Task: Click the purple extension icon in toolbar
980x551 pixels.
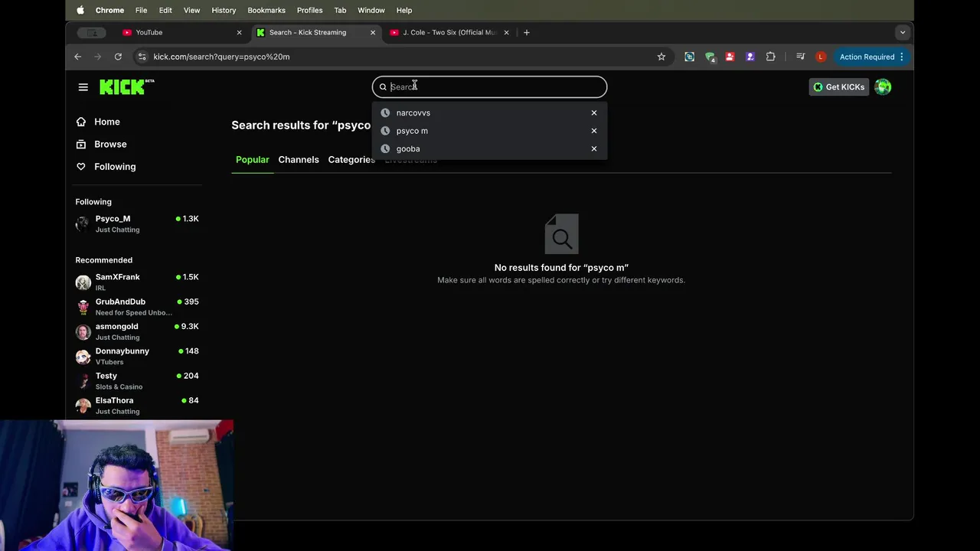Action: (750, 57)
